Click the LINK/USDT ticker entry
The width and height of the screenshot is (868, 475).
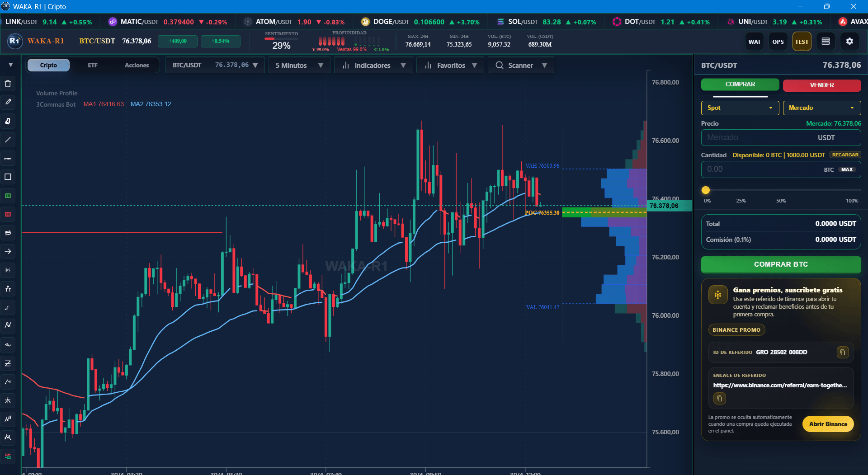point(48,22)
